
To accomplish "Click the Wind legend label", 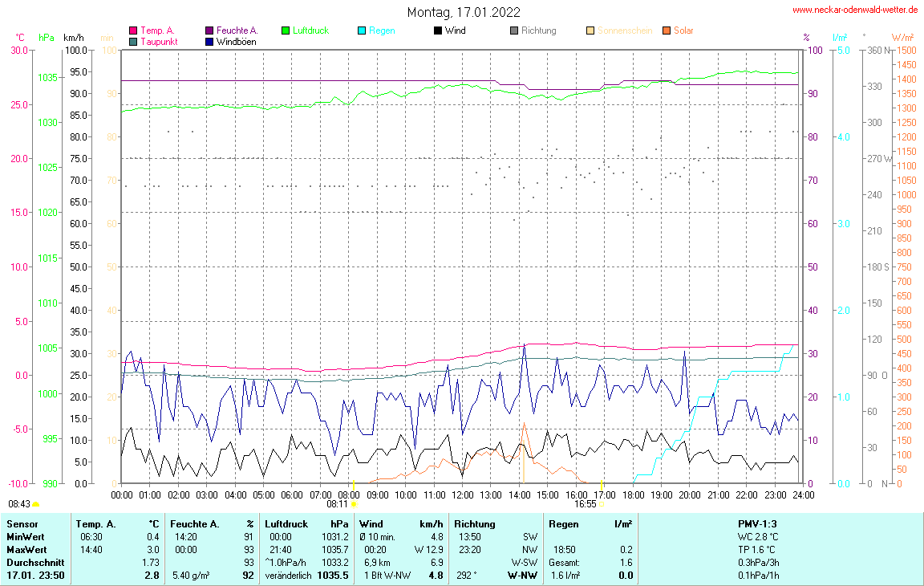I will (x=455, y=31).
